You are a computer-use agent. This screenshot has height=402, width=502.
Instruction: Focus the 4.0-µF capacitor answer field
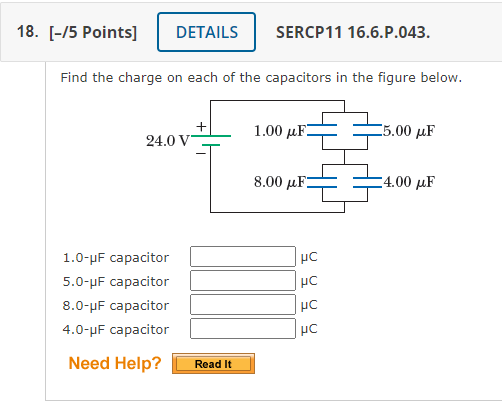243,328
